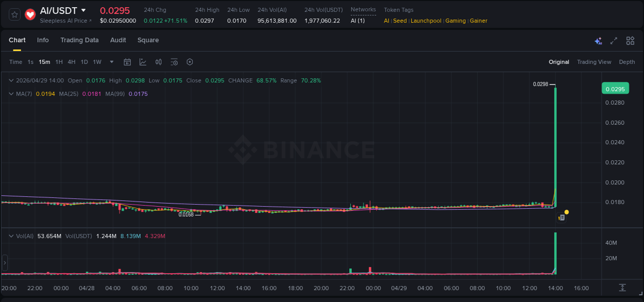The width and height of the screenshot is (644, 302).
Task: Open the indicator list settings icon
Action: 174,62
